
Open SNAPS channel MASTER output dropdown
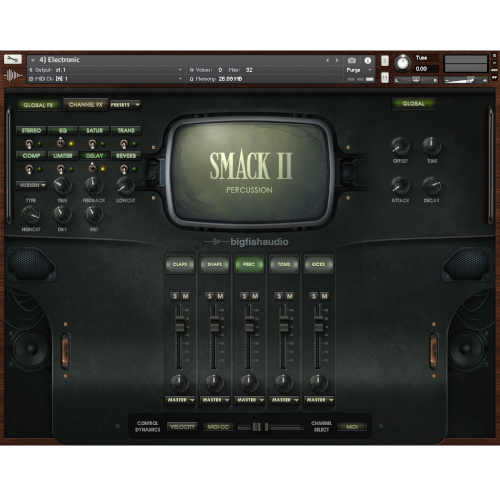215,400
